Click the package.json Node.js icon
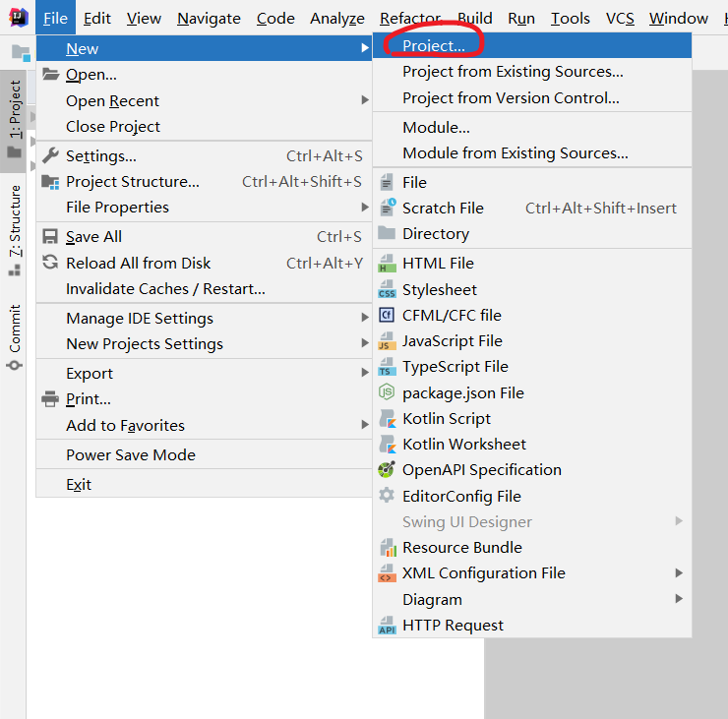This screenshot has height=719, width=728. [387, 392]
